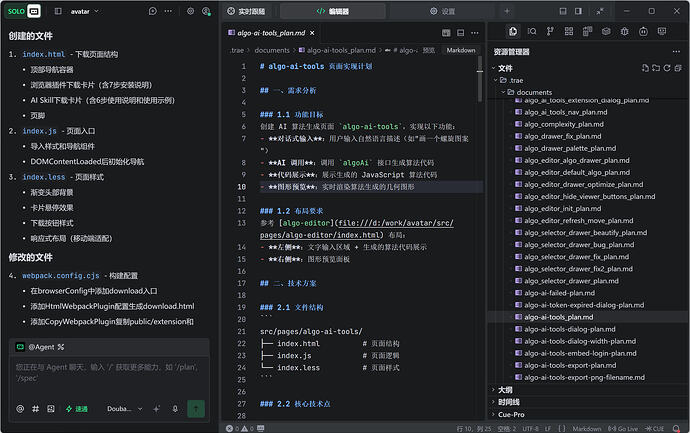This screenshot has height=433, width=690.
Task: Open algo_complexity_plan.md in the explorer
Action: 564,124
